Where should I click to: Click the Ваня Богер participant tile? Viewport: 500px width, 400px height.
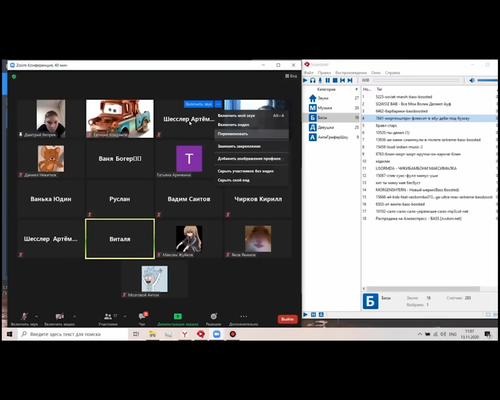120,159
